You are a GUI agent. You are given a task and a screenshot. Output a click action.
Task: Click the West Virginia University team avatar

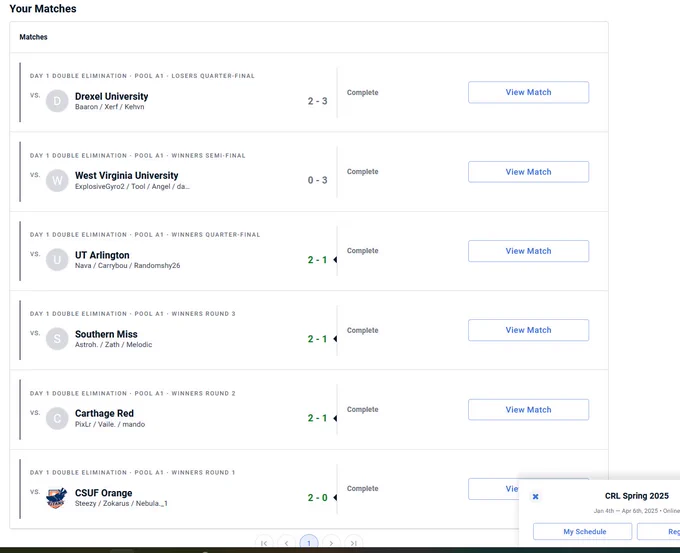click(57, 180)
